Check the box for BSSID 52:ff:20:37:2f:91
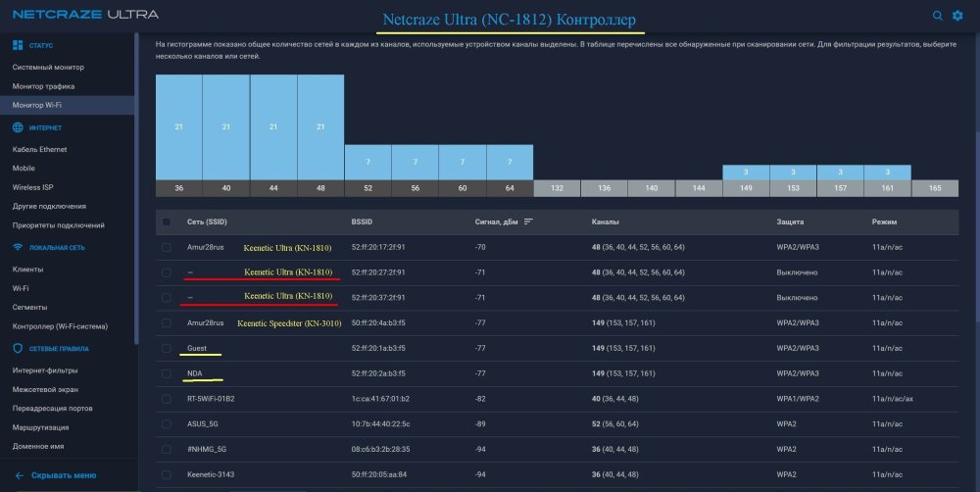 [x=167, y=298]
